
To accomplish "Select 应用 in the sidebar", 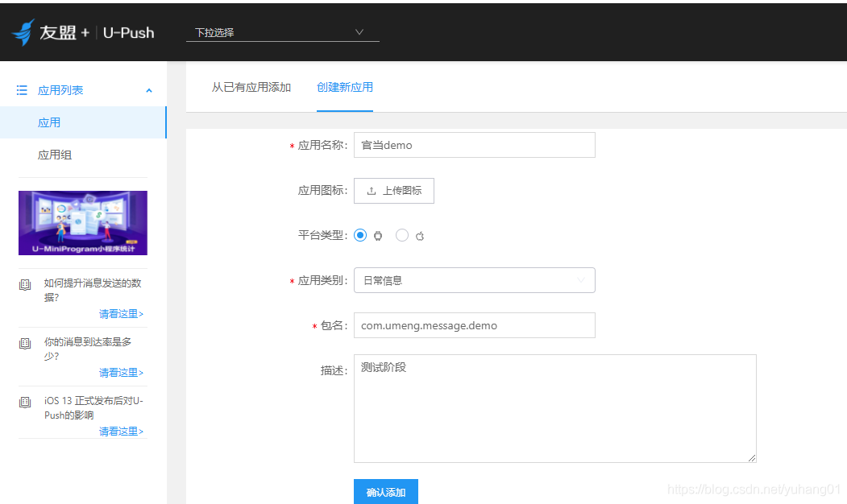I will [x=83, y=122].
